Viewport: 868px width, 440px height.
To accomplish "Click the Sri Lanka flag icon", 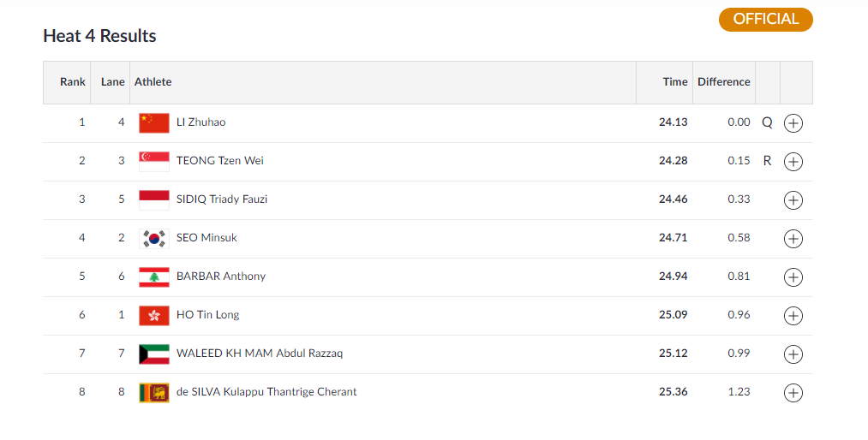I will click(154, 392).
